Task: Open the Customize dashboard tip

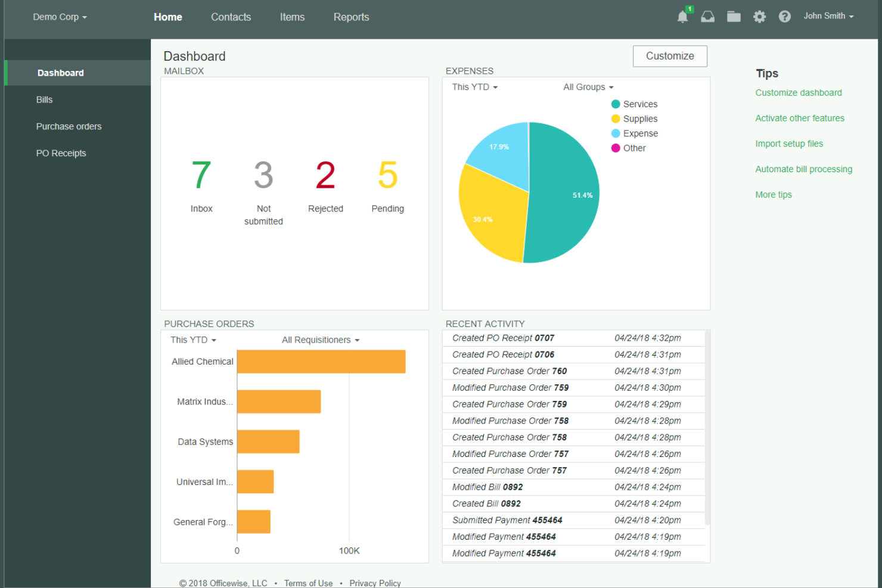Action: 799,93
